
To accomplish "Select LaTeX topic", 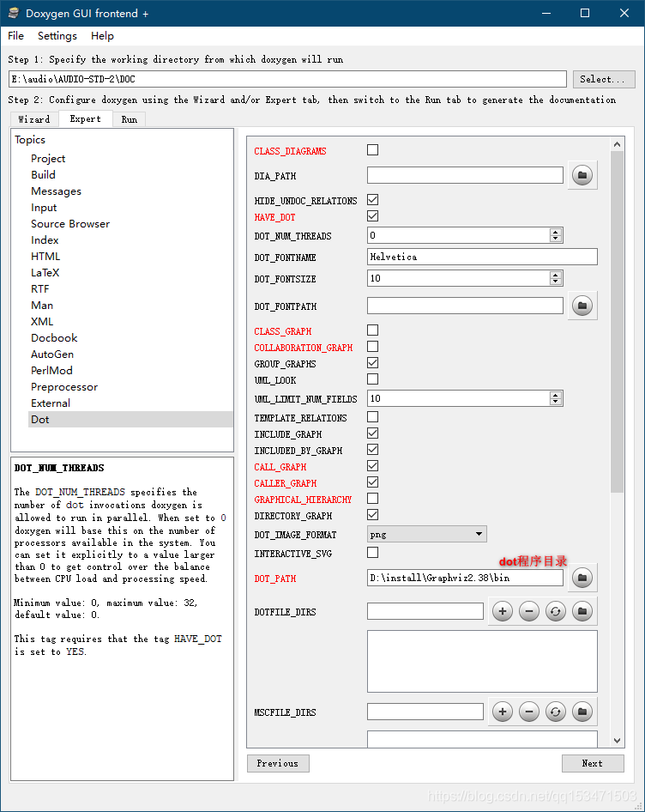I will click(x=45, y=272).
